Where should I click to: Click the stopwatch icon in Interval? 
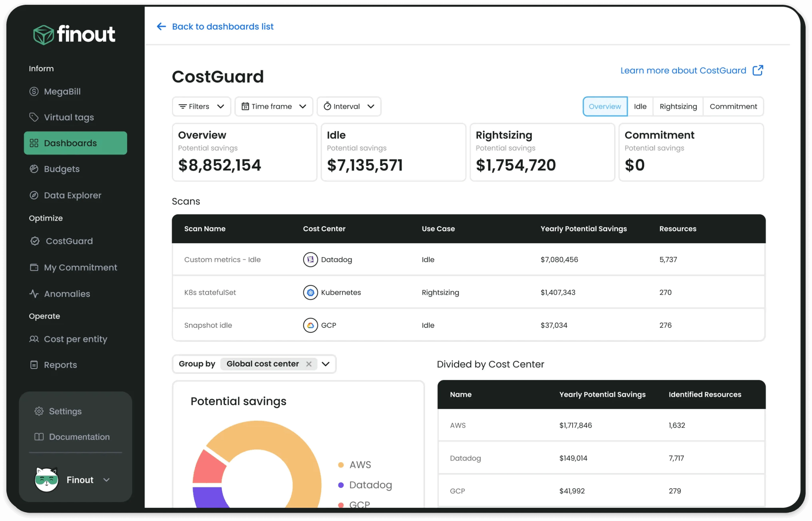(x=327, y=106)
